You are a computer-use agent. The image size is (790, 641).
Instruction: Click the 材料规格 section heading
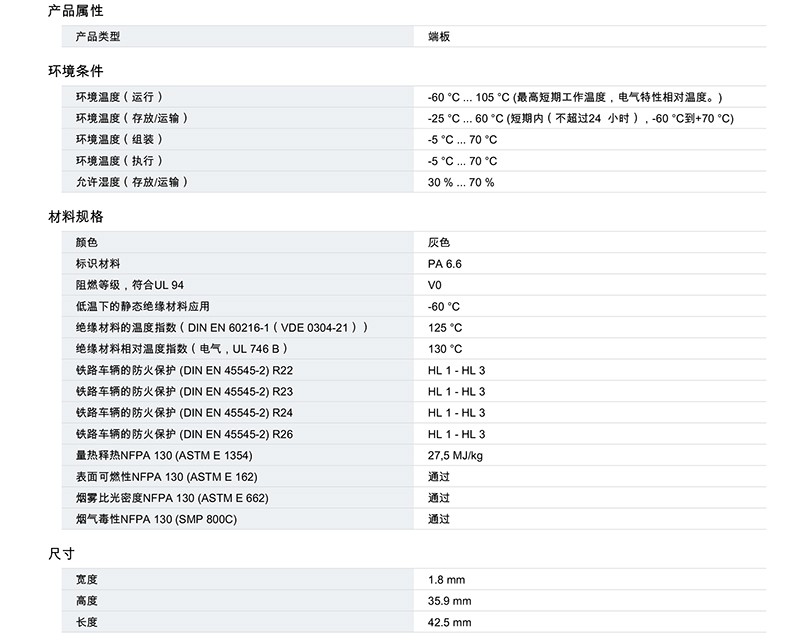pos(76,216)
